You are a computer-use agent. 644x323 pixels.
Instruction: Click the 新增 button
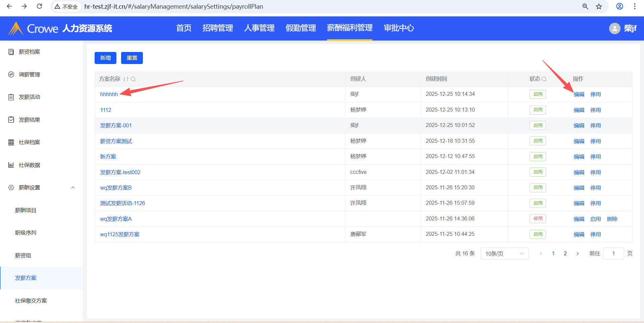pyautogui.click(x=105, y=58)
